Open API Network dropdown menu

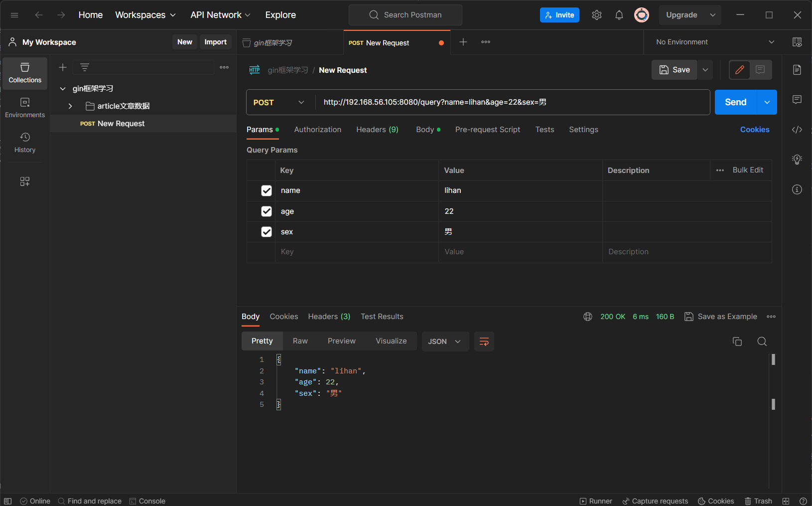pyautogui.click(x=221, y=15)
